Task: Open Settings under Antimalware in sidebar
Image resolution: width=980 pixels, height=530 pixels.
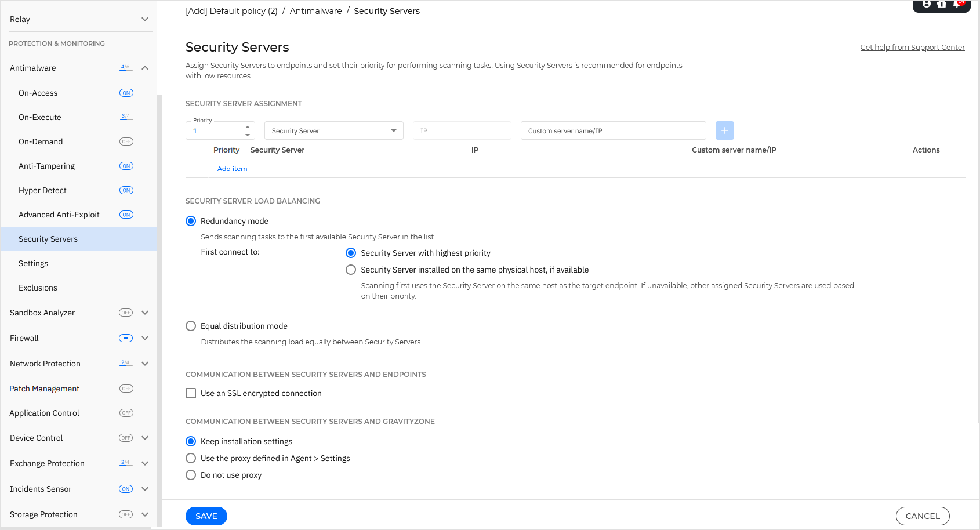Action: pos(33,263)
